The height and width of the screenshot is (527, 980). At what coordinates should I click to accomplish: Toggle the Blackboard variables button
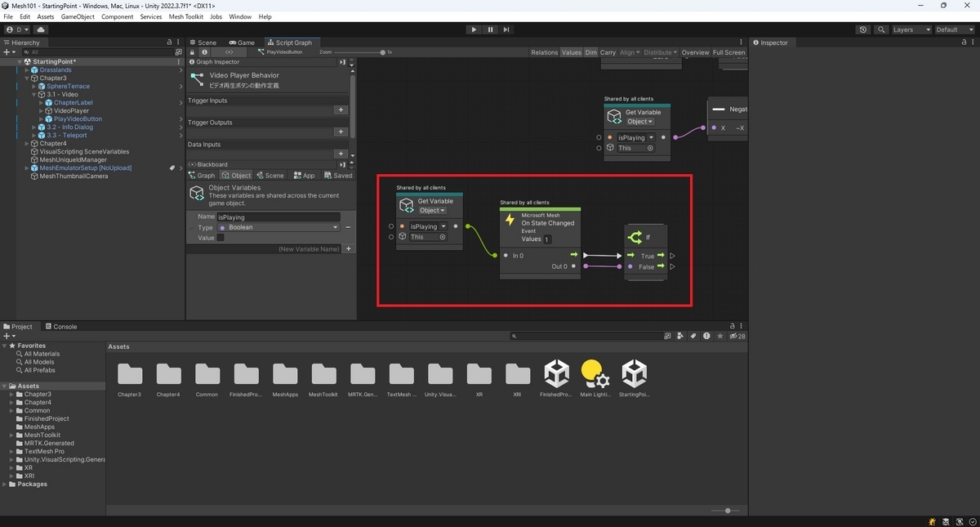[x=229, y=51]
